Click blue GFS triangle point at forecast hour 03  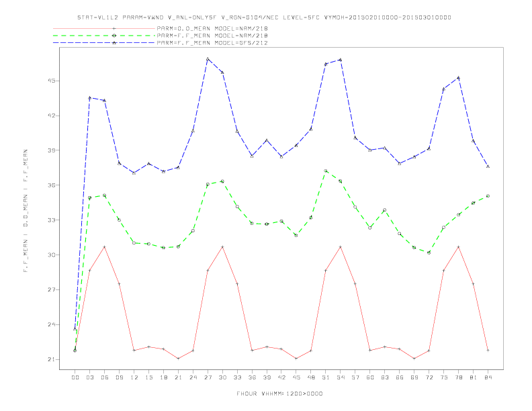point(90,97)
